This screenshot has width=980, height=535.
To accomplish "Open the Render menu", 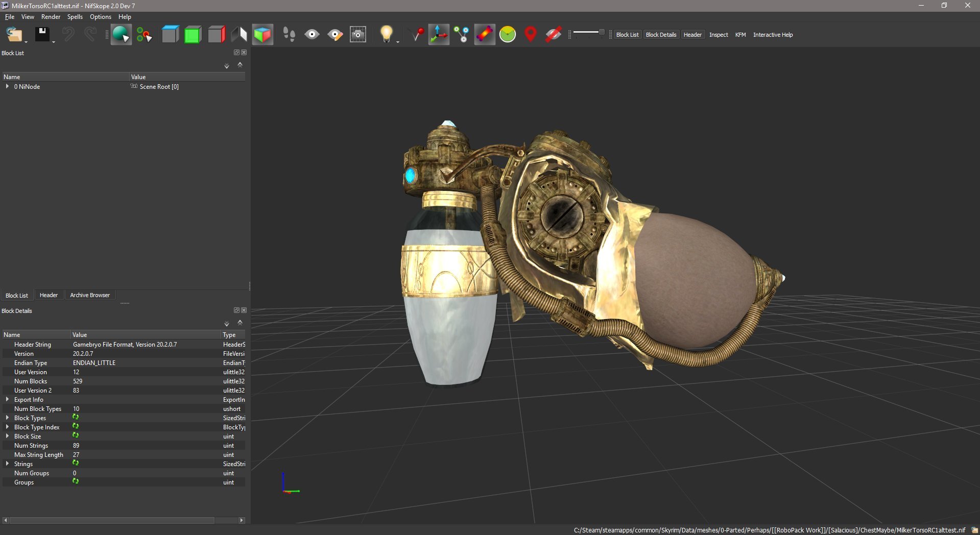I will (x=51, y=17).
